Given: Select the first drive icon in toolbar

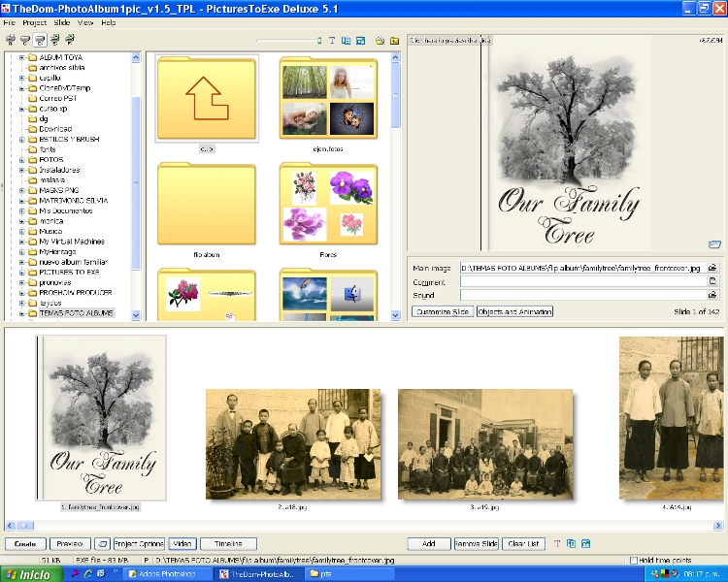Looking at the screenshot, I should [11, 40].
